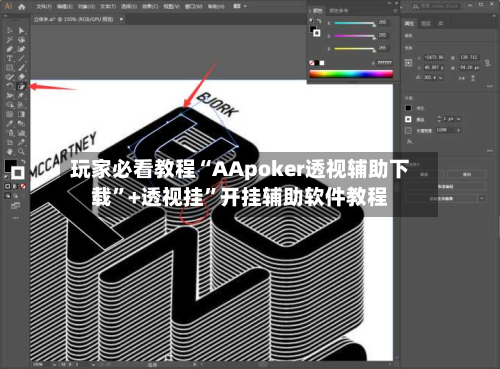The image size is (500, 369).
Task: Toggle the constrain width and height proportions link
Action: pos(487,63)
